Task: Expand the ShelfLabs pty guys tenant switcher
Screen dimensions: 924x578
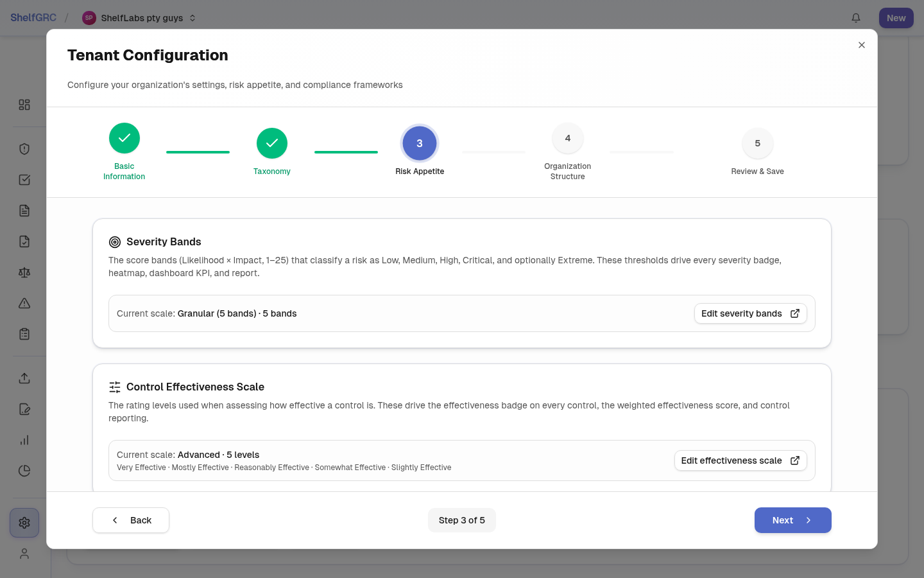Action: pyautogui.click(x=139, y=18)
